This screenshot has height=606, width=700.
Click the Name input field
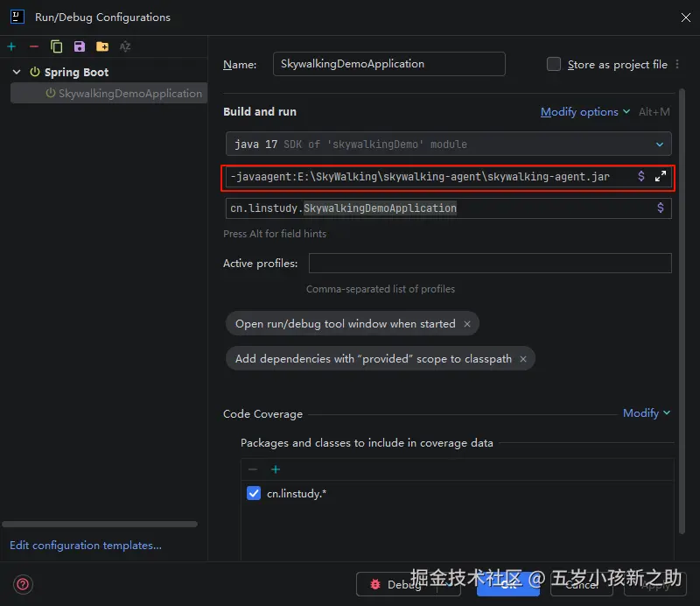click(x=388, y=64)
